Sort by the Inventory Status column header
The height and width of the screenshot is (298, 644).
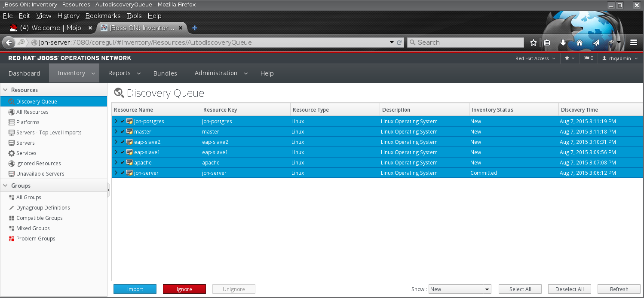click(514, 110)
